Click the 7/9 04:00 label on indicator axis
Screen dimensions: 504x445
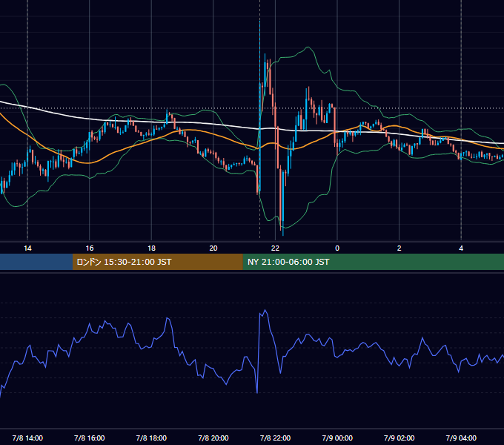click(x=461, y=438)
